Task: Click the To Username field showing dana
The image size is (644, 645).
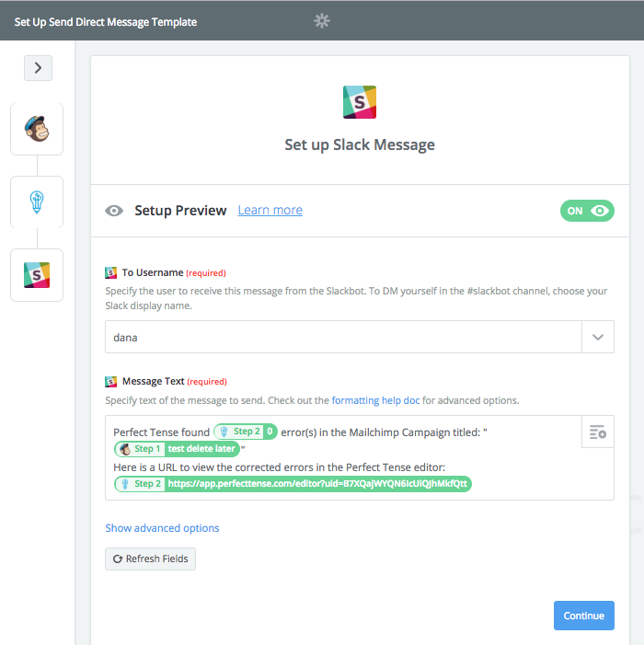Action: (x=343, y=337)
